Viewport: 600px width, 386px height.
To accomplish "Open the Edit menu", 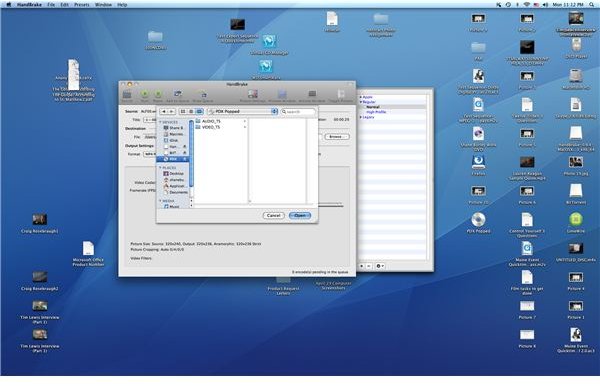I will 64,5.
